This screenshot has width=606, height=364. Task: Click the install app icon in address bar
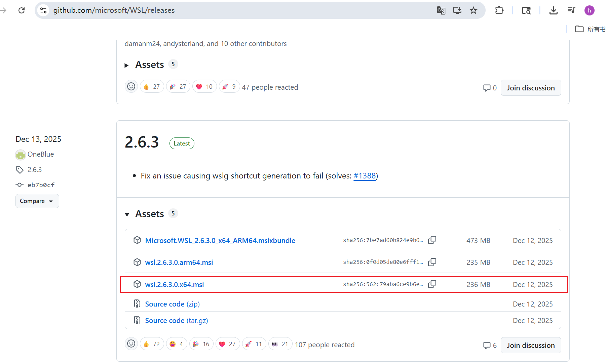point(457,10)
